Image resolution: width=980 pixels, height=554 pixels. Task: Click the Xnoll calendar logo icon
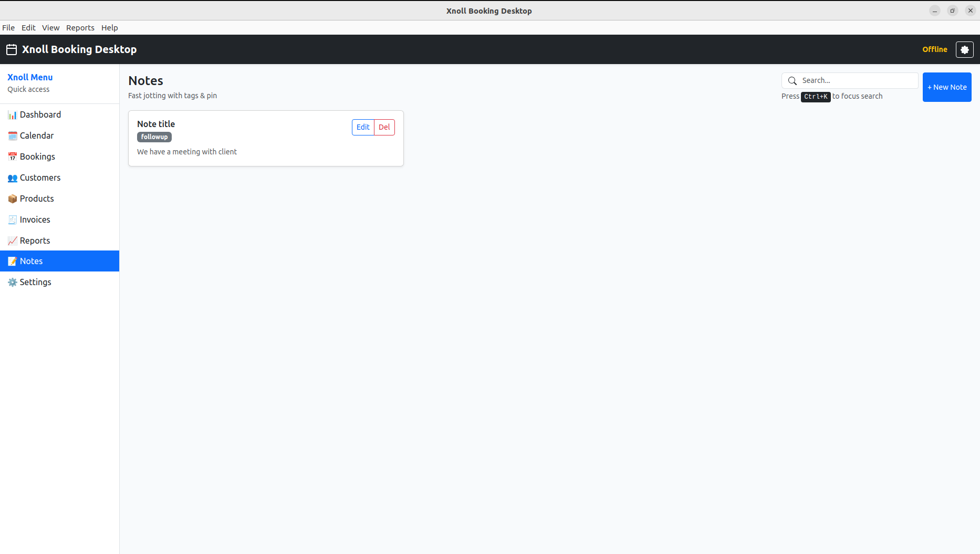(11, 49)
